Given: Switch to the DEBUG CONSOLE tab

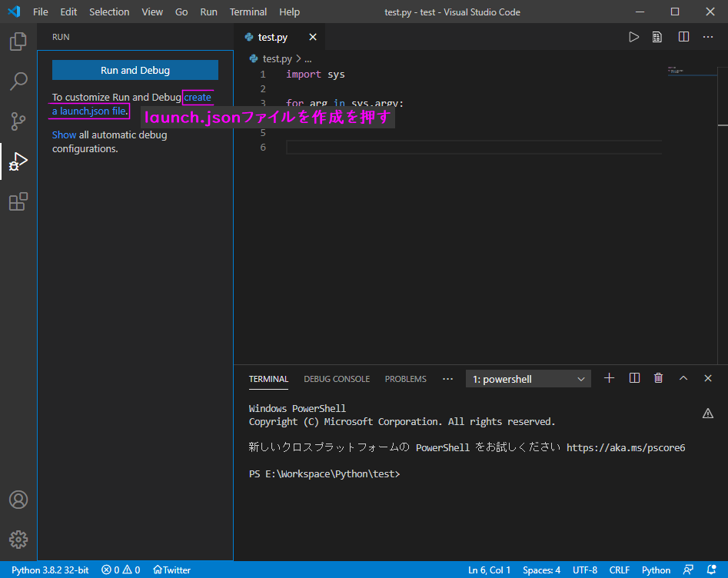Looking at the screenshot, I should point(337,379).
